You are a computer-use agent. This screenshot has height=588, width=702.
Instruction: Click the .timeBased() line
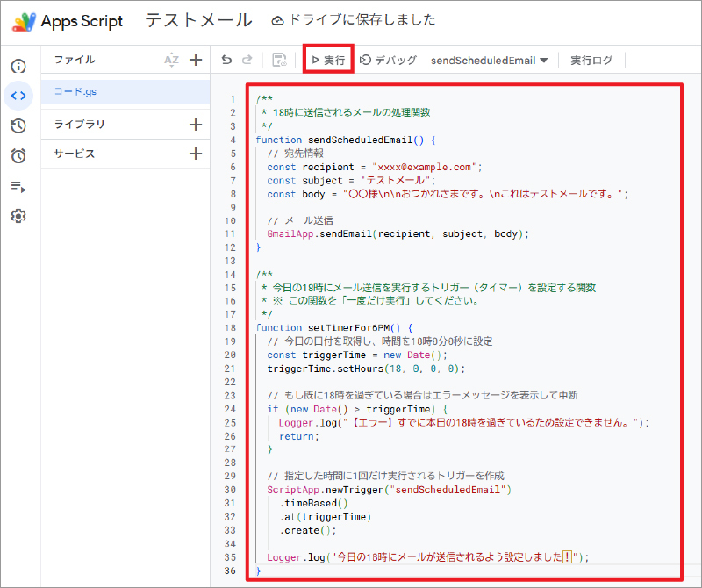313,504
